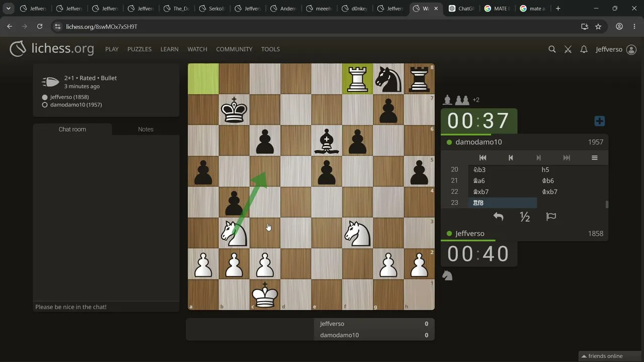Switch to the The_Dc browser tab

coord(177,9)
